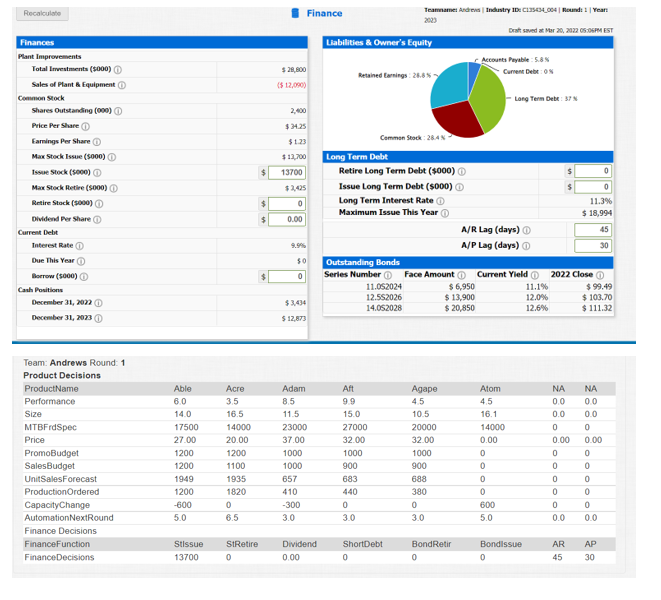The height and width of the screenshot is (600, 661).
Task: Select the Issue Stock ($000) input field
Action: pos(287,172)
